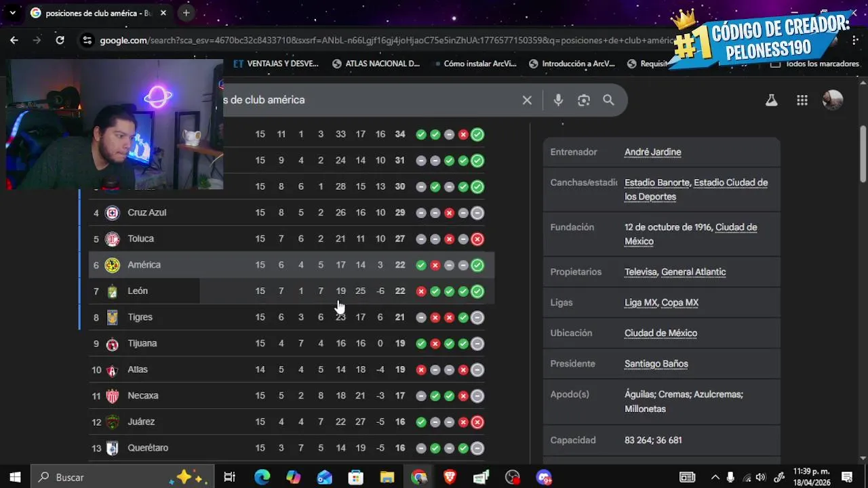Open the taskbar volume control
Viewport: 868px width, 488px height.
click(760, 477)
